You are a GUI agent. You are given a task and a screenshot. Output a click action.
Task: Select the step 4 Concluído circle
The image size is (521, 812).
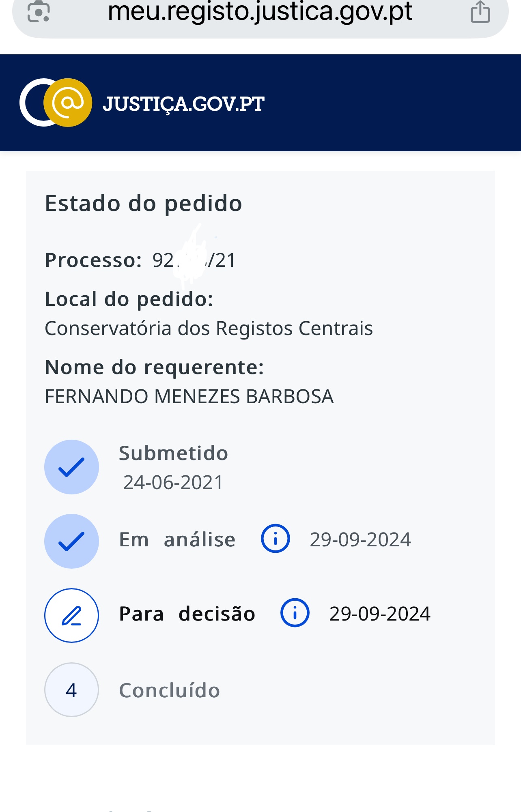[x=71, y=690]
